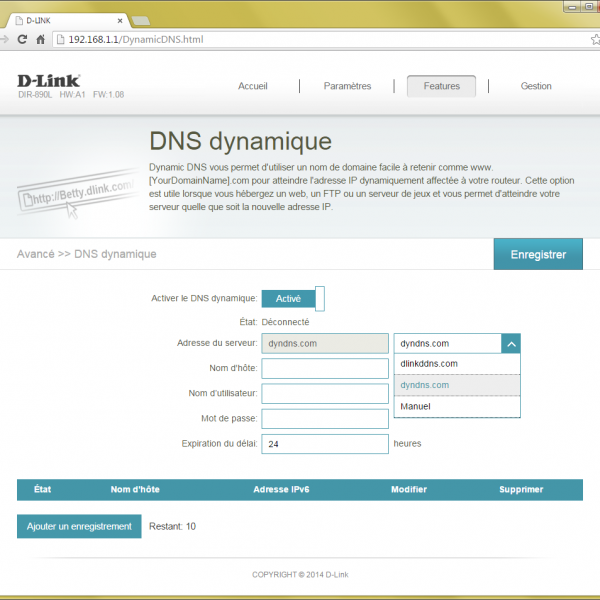
Task: Click the browser home icon
Action: tap(41, 39)
